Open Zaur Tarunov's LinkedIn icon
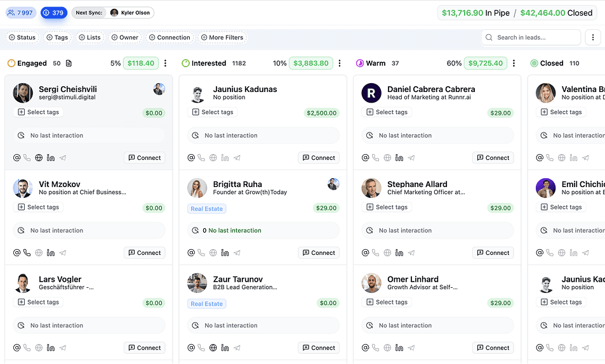Screen dimensions: 605x364 point(225,348)
